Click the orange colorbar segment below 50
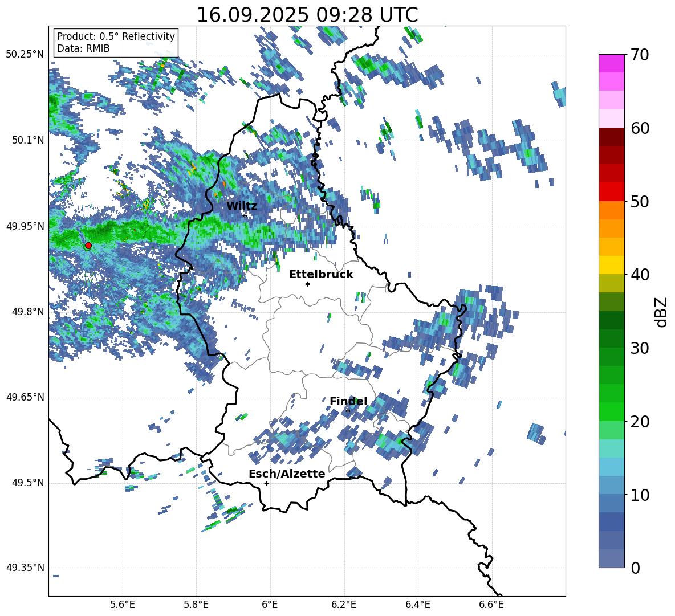The height and width of the screenshot is (616, 675). click(611, 210)
